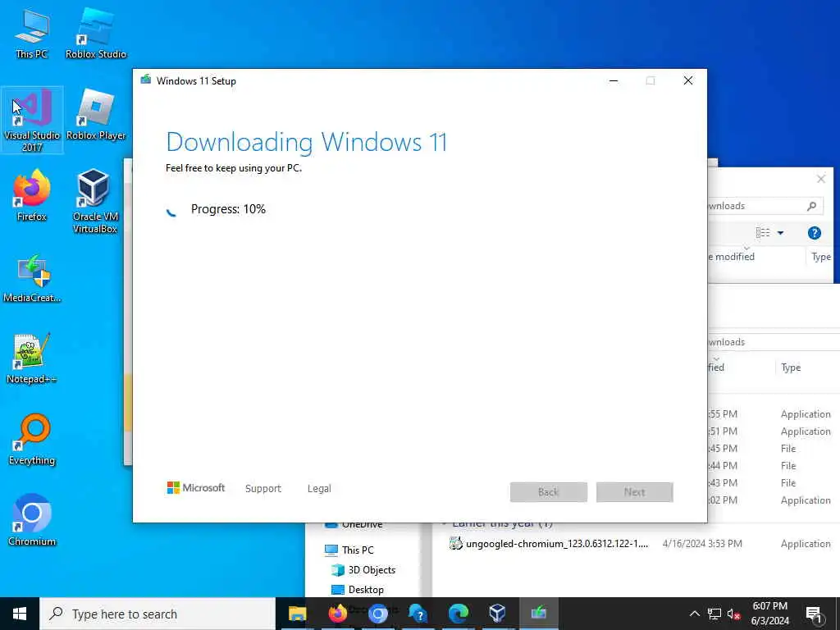Click the Explorer search Downloads field

pos(765,206)
